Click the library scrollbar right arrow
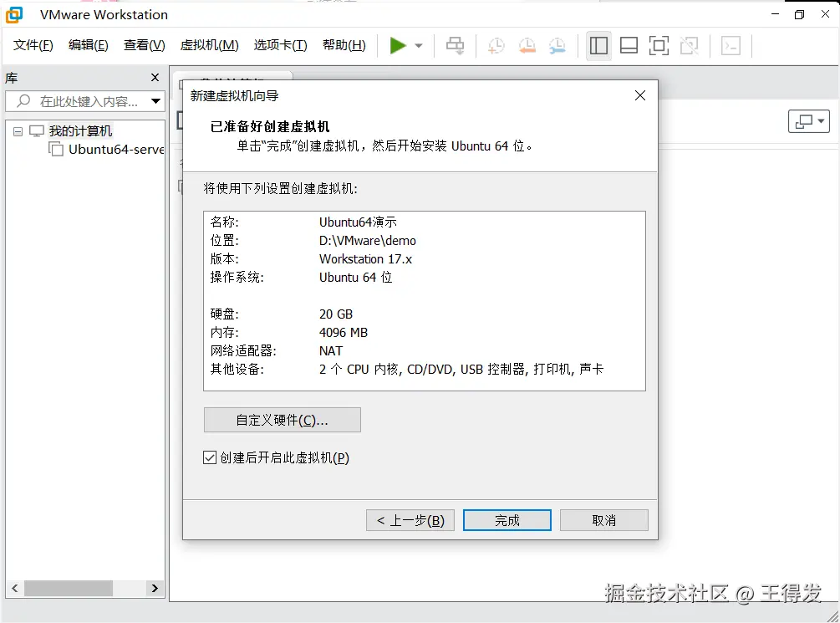 [x=155, y=588]
